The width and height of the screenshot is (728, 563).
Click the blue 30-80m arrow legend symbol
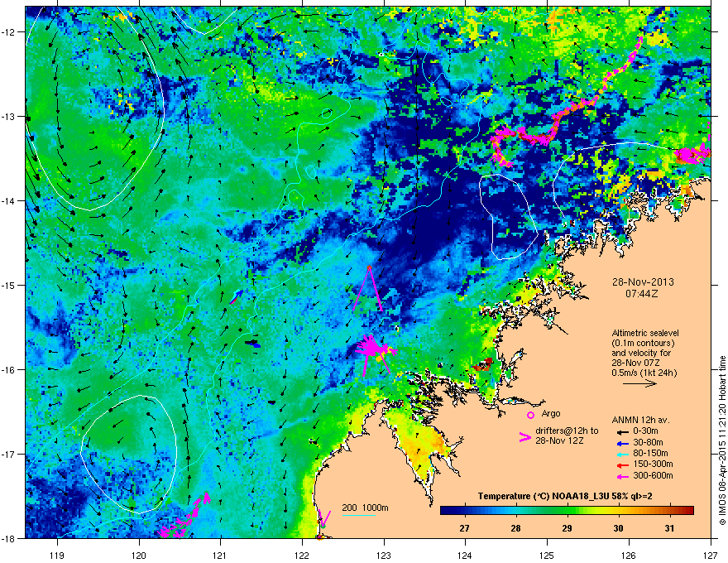pyautogui.click(x=623, y=443)
